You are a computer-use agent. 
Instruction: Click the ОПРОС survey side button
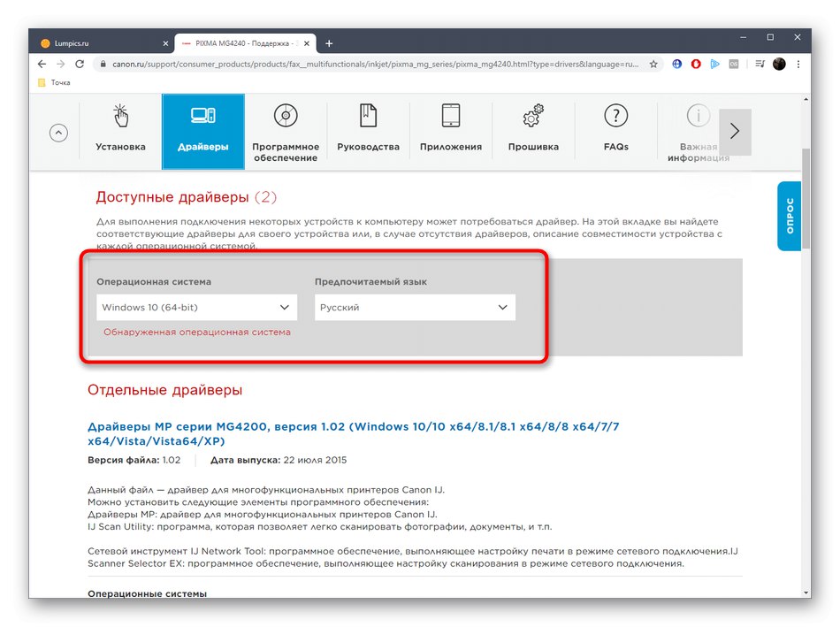pos(789,216)
